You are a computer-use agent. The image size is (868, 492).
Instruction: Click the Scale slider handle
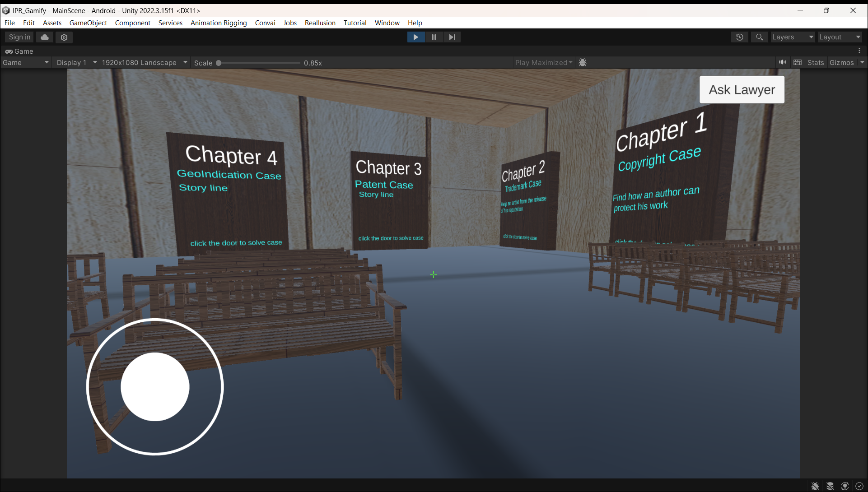click(x=219, y=63)
